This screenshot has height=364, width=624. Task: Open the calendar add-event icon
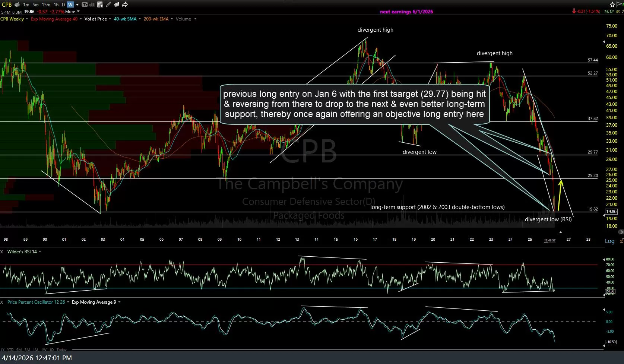[x=100, y=4]
